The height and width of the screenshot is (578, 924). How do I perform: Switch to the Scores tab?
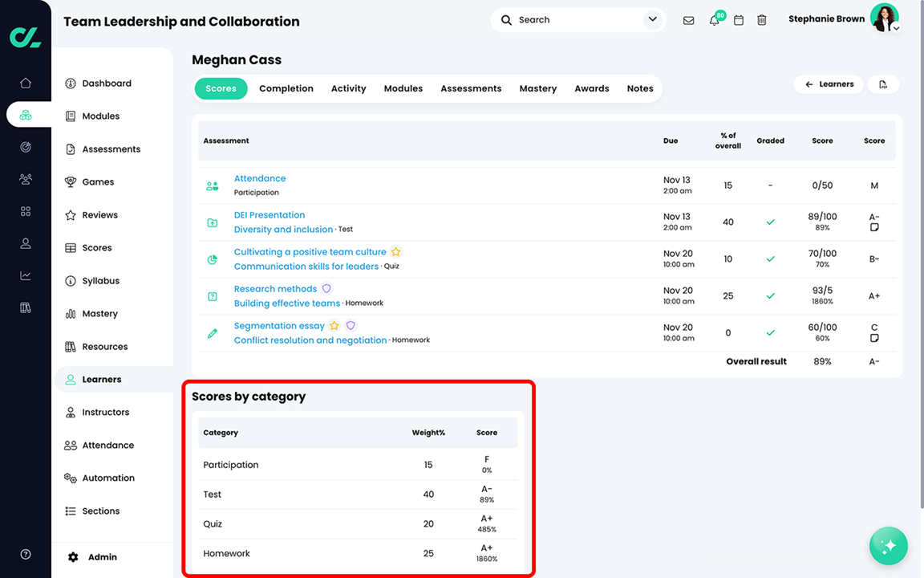point(221,88)
